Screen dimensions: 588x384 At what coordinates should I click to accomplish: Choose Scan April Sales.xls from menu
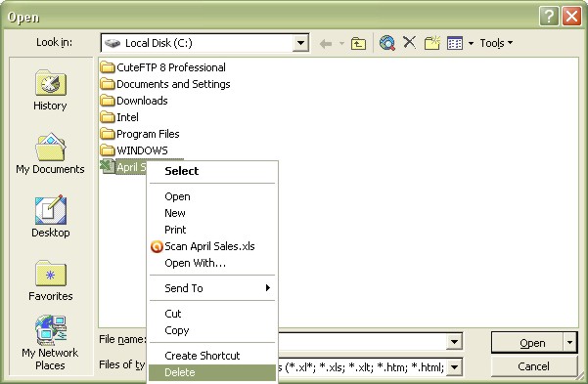212,246
